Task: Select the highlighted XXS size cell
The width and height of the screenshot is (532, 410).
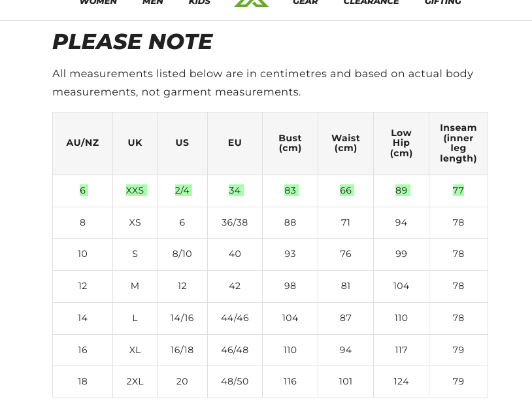Action: coord(135,190)
